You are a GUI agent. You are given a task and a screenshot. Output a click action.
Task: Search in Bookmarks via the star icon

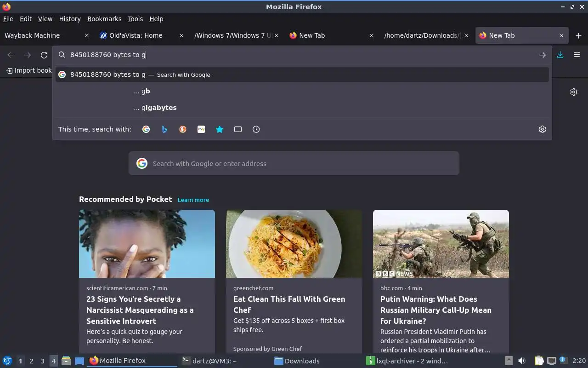pyautogui.click(x=220, y=129)
